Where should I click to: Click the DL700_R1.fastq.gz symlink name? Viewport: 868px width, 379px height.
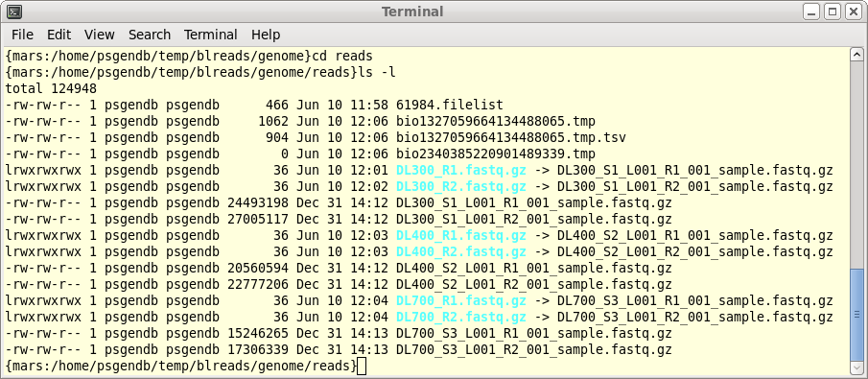click(461, 301)
